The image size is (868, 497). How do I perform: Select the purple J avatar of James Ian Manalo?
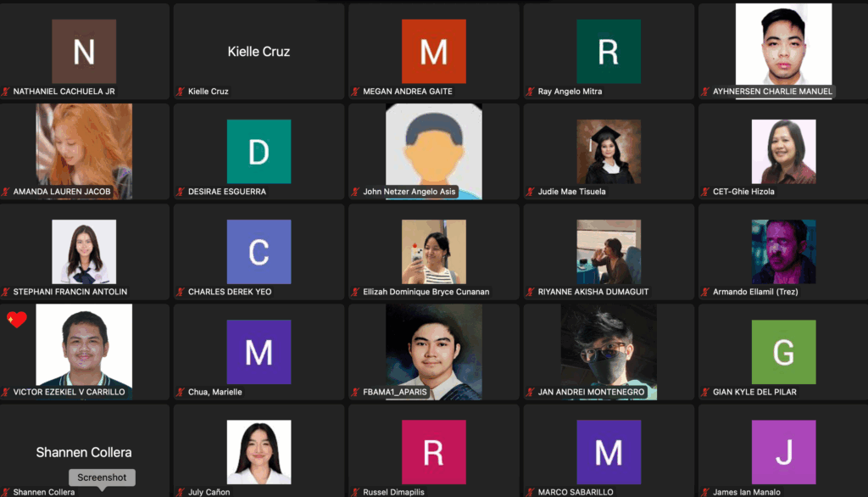[x=783, y=452]
